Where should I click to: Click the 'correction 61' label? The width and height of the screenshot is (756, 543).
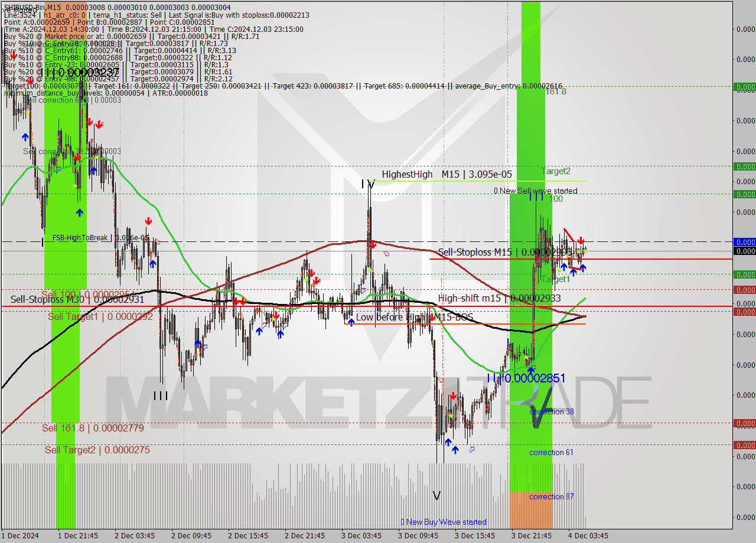pos(551,452)
